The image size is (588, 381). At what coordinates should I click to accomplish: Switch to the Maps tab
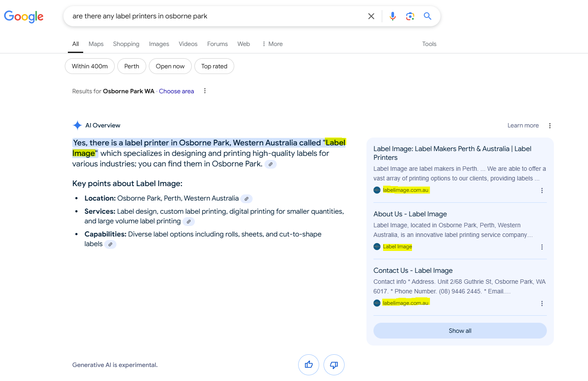96,44
